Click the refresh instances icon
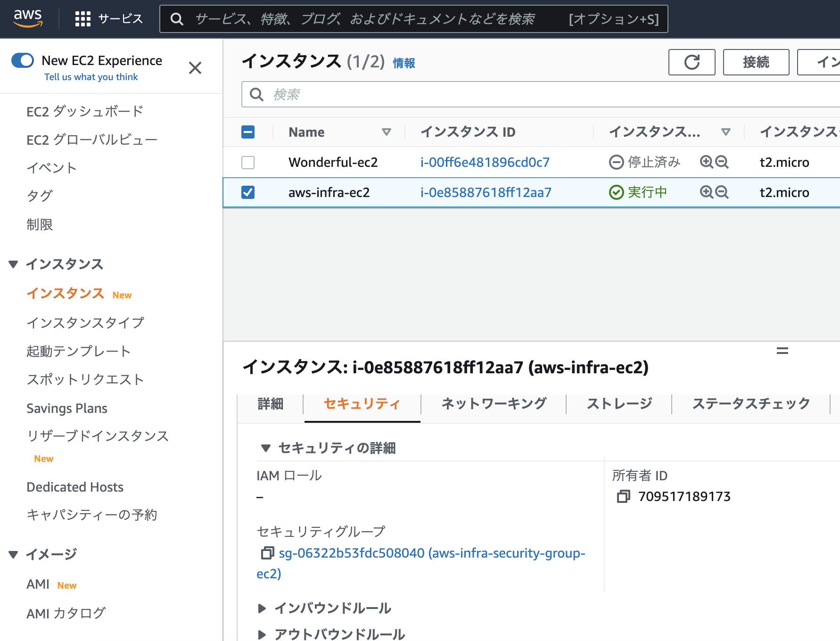Viewport: 840px width, 641px height. click(x=691, y=62)
